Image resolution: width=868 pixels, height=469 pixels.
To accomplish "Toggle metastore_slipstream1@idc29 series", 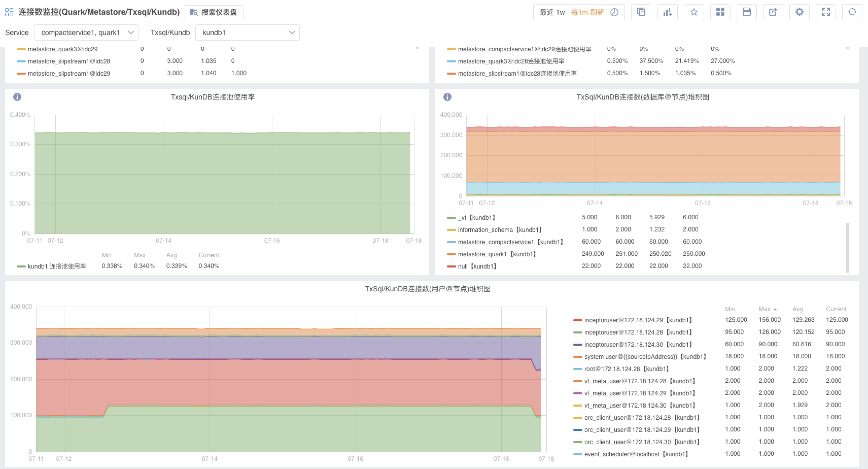I will [69, 73].
